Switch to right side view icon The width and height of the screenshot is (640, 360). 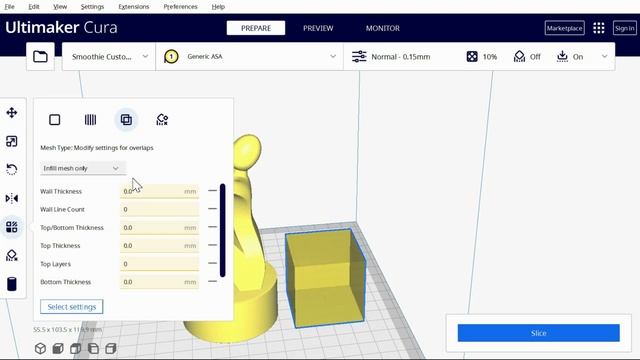point(111,349)
